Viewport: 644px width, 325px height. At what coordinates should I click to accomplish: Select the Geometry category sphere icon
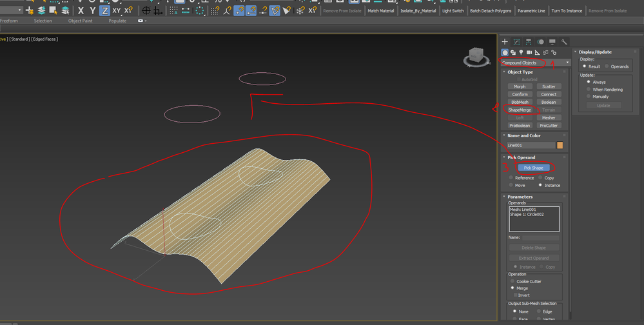(x=505, y=53)
